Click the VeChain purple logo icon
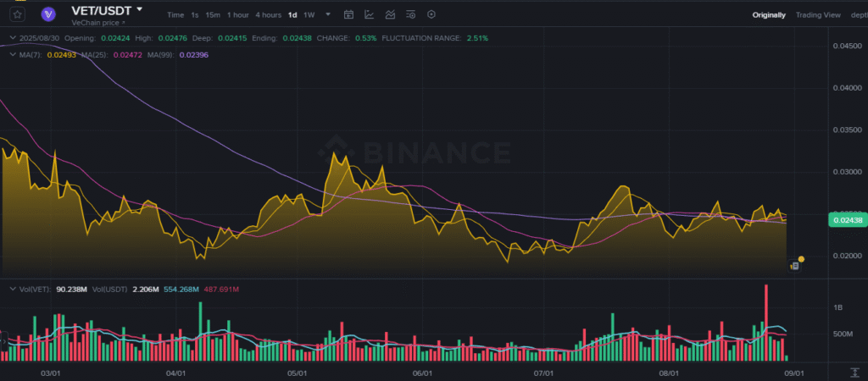868x381 pixels. coord(49,14)
